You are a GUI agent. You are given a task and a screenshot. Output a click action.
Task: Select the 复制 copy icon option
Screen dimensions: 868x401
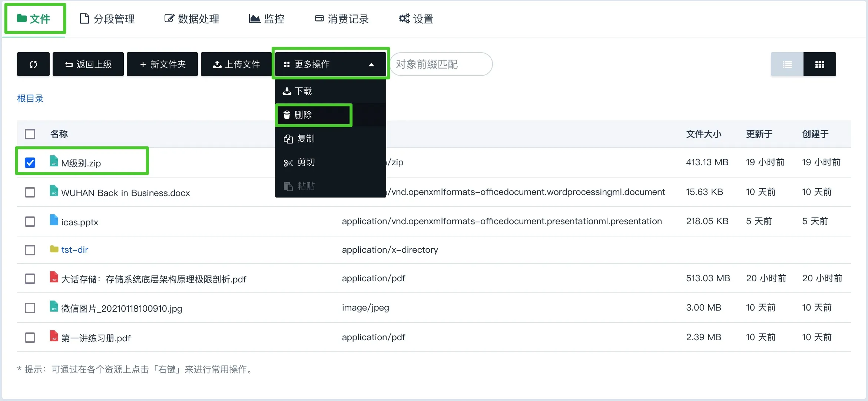(288, 139)
